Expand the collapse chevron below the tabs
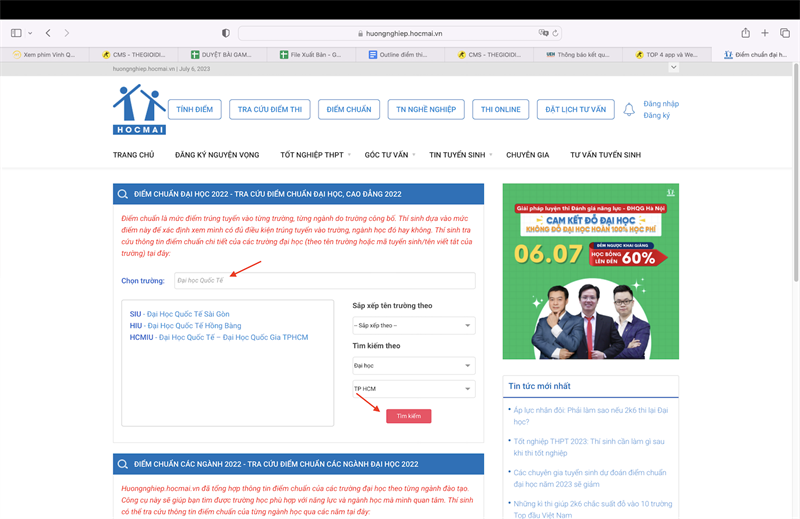800x519 pixels. tap(673, 67)
